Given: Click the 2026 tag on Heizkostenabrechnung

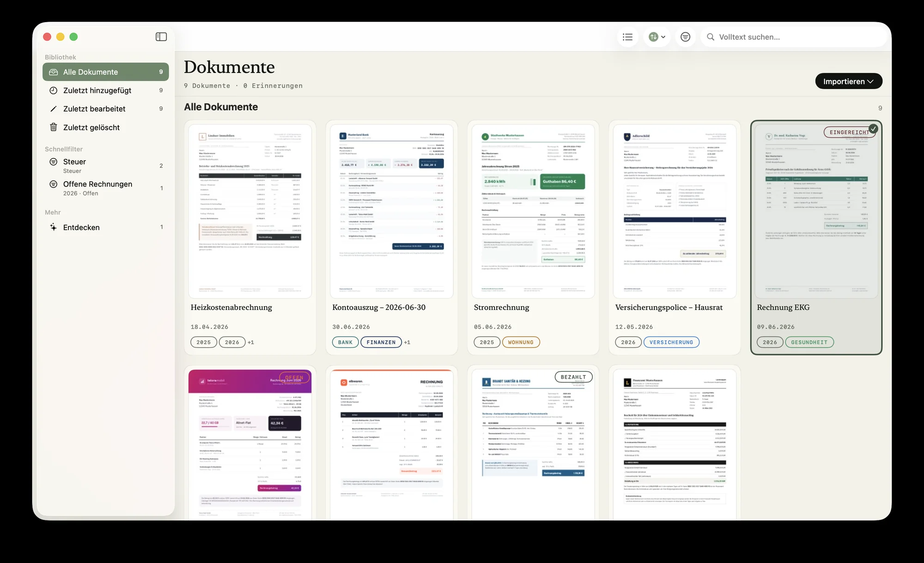Looking at the screenshot, I should point(232,342).
